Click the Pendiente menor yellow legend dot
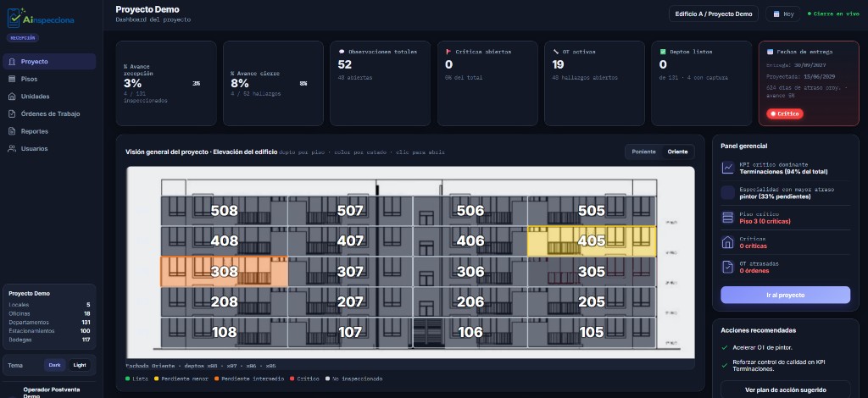The height and width of the screenshot is (398, 868). [x=156, y=379]
